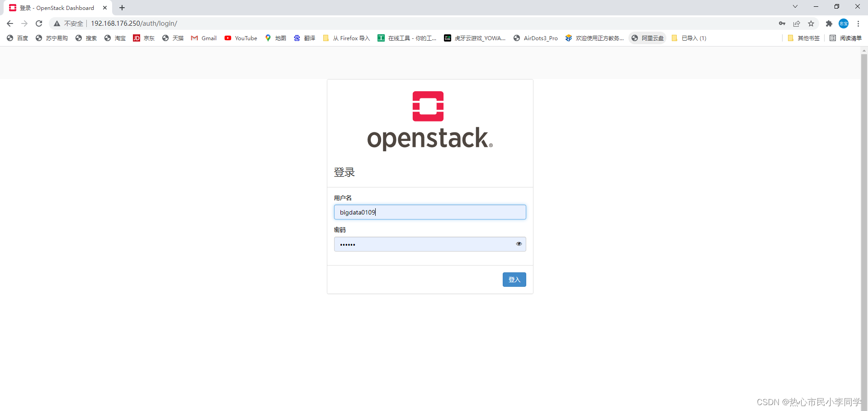Click the openstack logo image
868x411 pixels.
coord(429,121)
